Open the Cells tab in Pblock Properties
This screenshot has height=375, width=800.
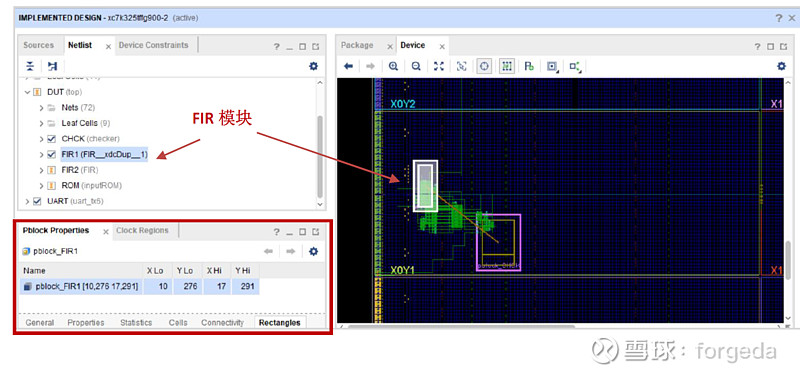pyautogui.click(x=178, y=322)
